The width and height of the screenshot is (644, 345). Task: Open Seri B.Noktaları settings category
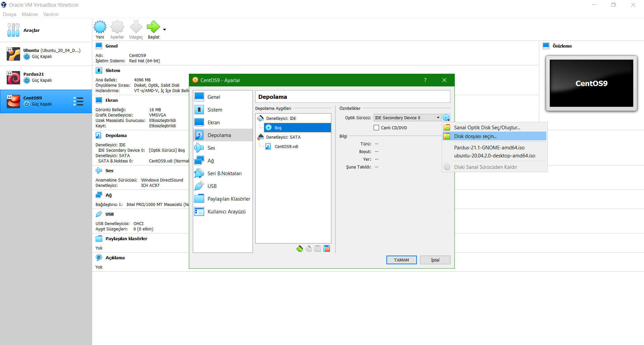223,173
